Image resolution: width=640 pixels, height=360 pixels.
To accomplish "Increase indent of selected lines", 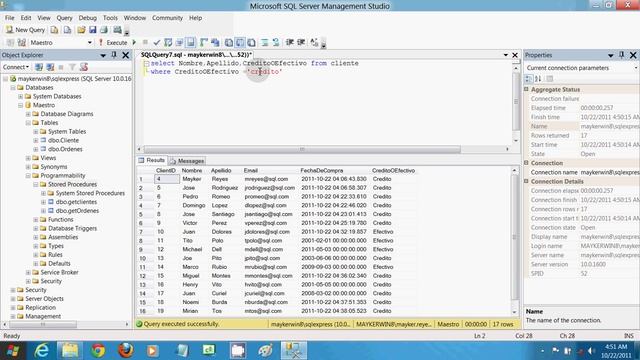I will click(301, 42).
